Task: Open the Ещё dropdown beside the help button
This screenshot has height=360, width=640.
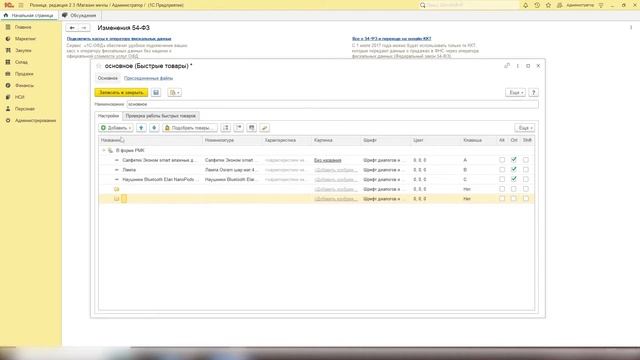Action: 515,93
